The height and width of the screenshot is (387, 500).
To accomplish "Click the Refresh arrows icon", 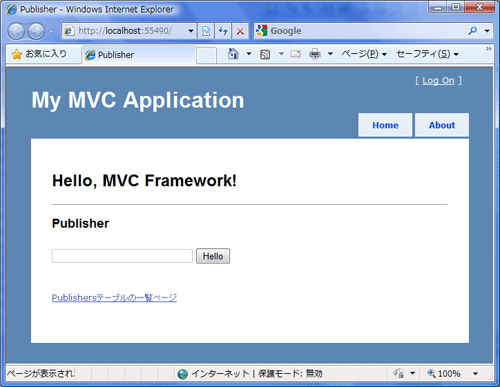I will tap(223, 31).
